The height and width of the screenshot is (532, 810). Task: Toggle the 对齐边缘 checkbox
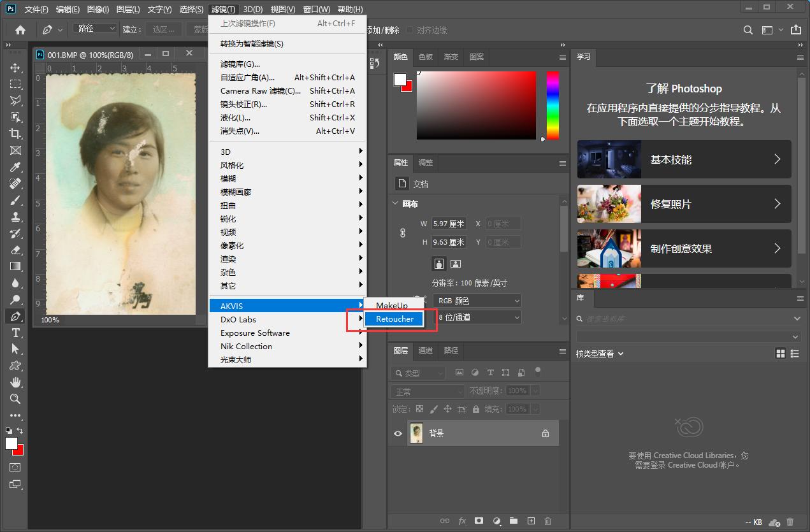pos(410,30)
